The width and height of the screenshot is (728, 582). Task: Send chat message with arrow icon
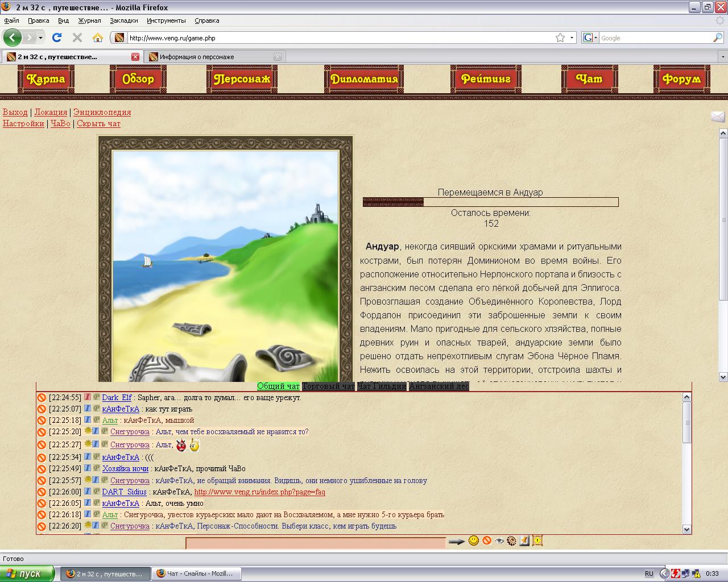tap(456, 541)
